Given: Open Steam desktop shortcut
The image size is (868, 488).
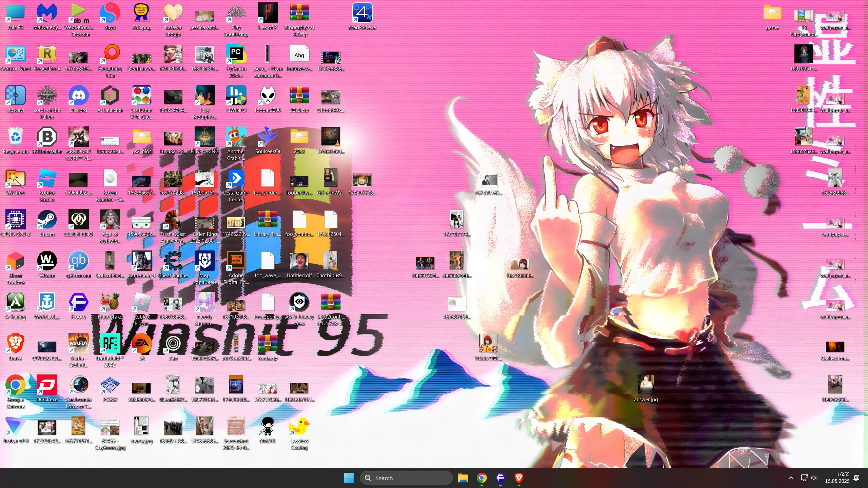Looking at the screenshot, I should click(47, 224).
